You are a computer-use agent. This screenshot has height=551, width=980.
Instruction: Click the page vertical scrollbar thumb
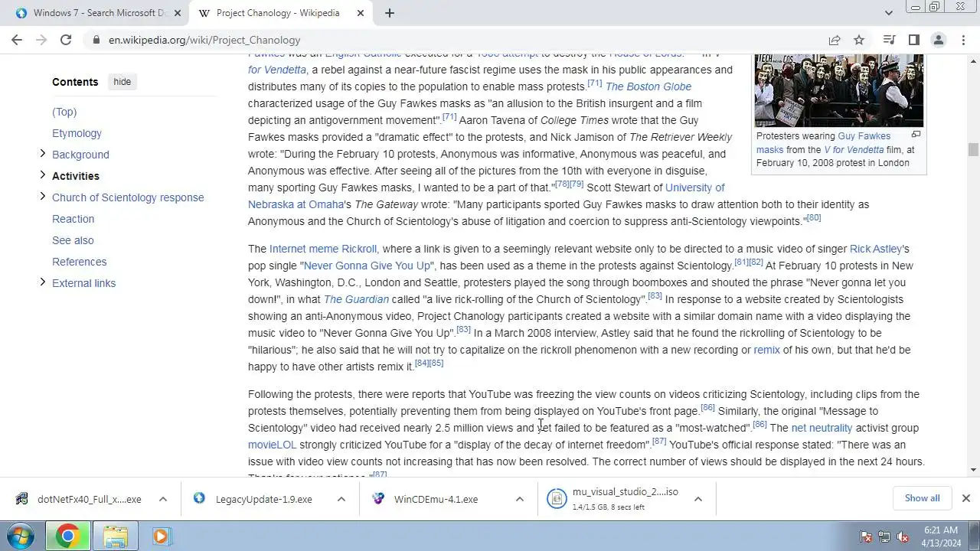pos(973,150)
